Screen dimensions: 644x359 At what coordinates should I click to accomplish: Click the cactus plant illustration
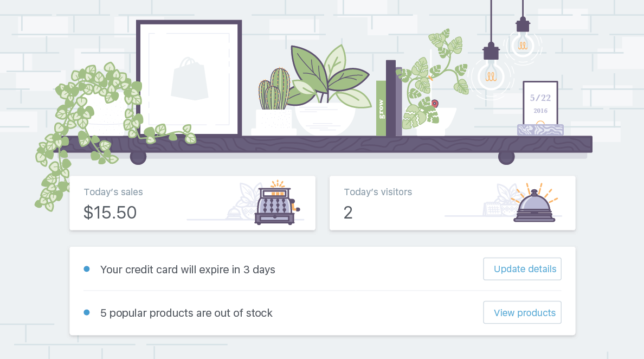(274, 91)
